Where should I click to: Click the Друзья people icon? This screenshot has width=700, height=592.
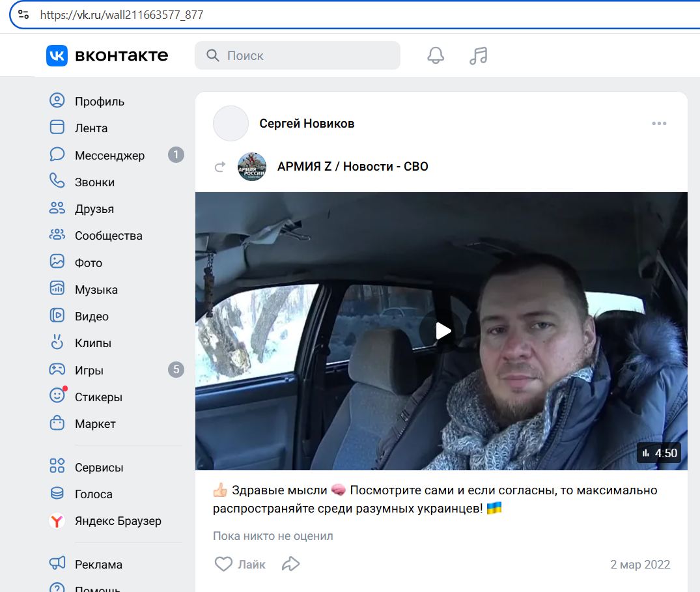pyautogui.click(x=57, y=208)
